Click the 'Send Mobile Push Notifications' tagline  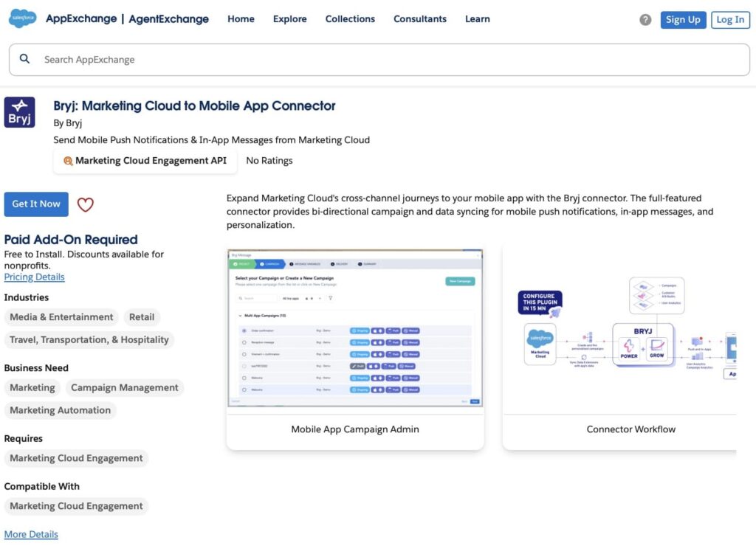tap(212, 140)
